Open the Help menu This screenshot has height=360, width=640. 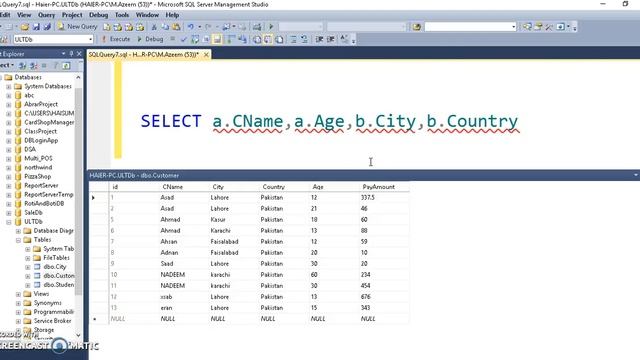point(172,15)
